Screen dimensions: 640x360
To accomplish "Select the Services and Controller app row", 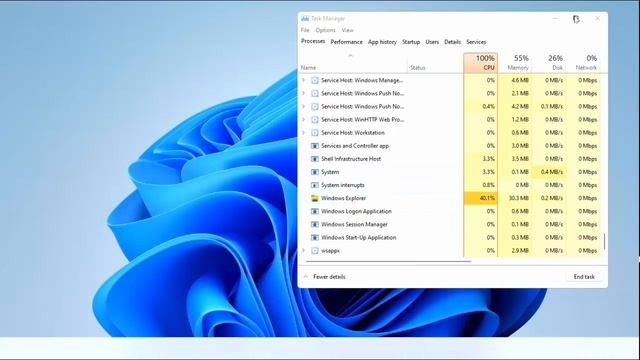I will pyautogui.click(x=450, y=146).
